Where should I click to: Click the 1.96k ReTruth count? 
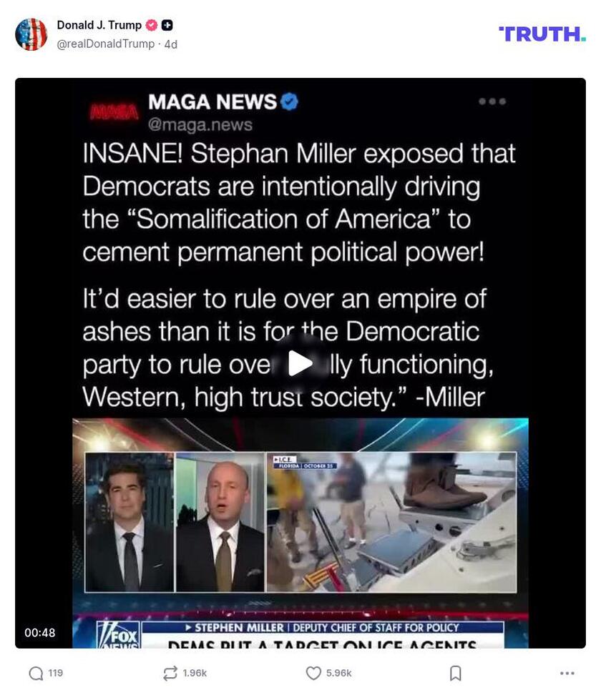point(195,673)
